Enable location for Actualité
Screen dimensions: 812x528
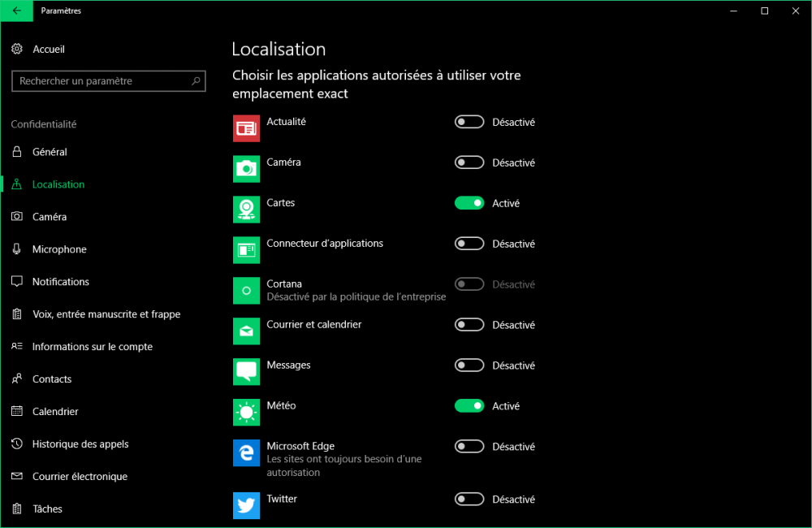[x=469, y=122]
